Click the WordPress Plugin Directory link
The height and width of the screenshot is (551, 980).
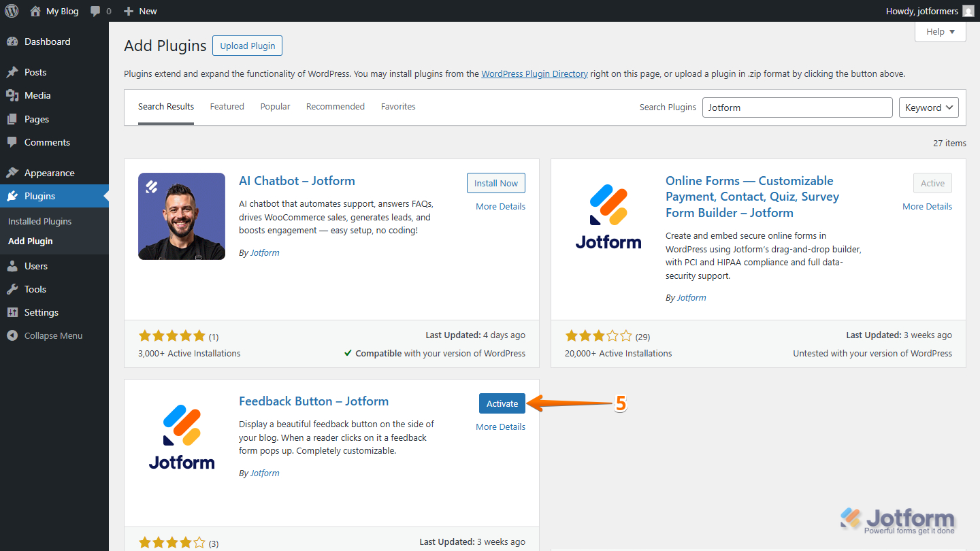[534, 73]
